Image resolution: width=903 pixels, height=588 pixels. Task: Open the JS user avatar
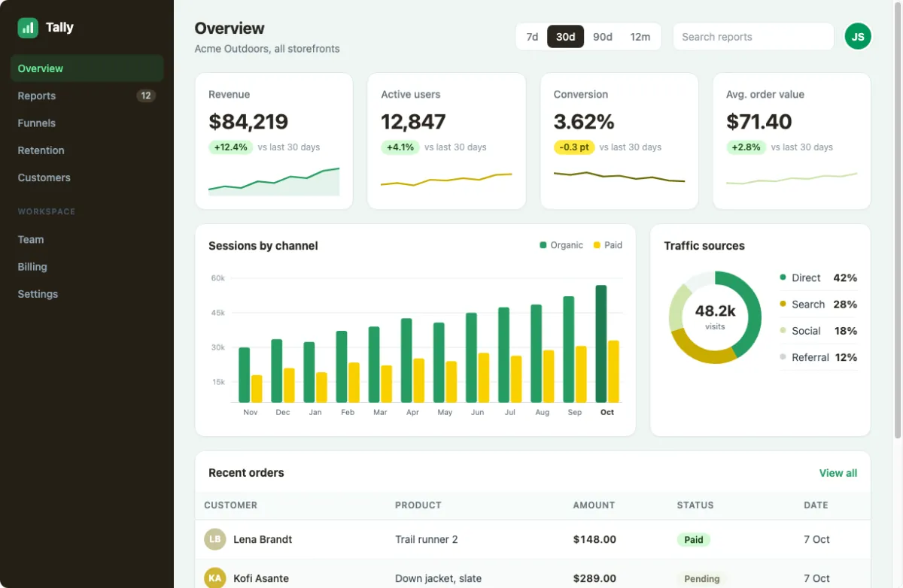point(858,36)
